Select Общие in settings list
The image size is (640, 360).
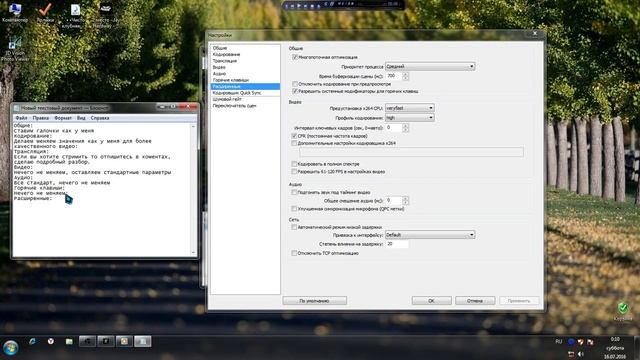pos(245,48)
